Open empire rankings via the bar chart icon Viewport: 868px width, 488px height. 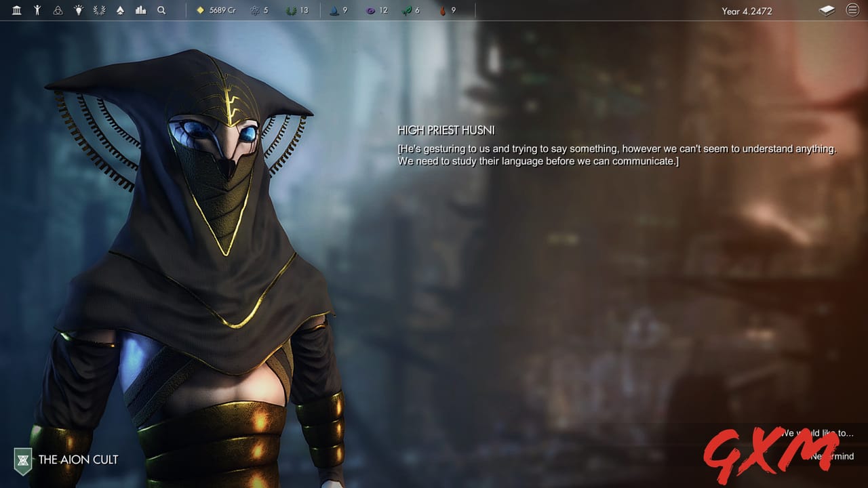[140, 10]
